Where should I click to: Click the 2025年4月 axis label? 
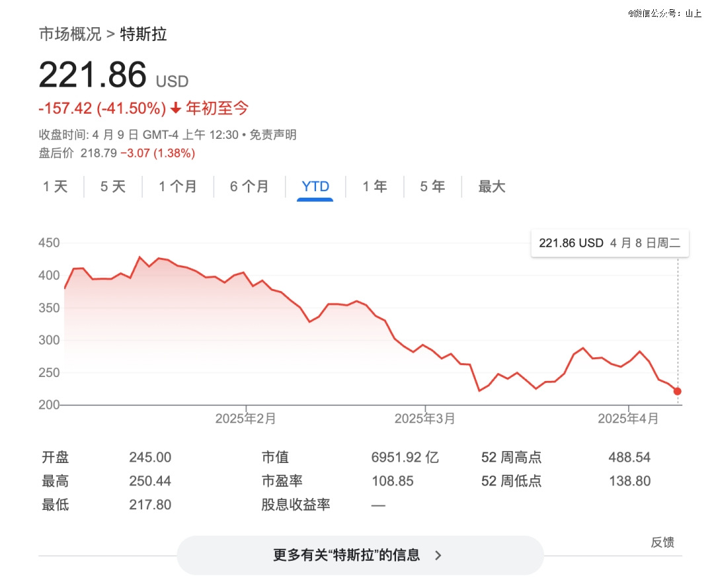pyautogui.click(x=628, y=419)
